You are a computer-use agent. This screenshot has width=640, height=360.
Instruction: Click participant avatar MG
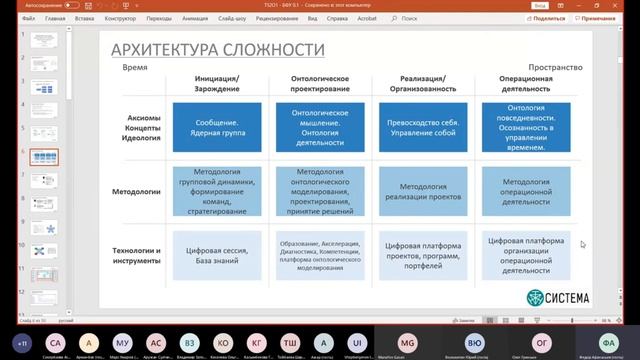[407, 343]
